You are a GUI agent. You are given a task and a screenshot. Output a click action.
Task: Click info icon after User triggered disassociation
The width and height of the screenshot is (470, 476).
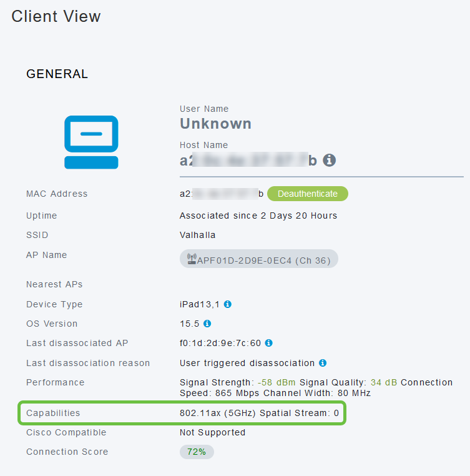(x=323, y=363)
